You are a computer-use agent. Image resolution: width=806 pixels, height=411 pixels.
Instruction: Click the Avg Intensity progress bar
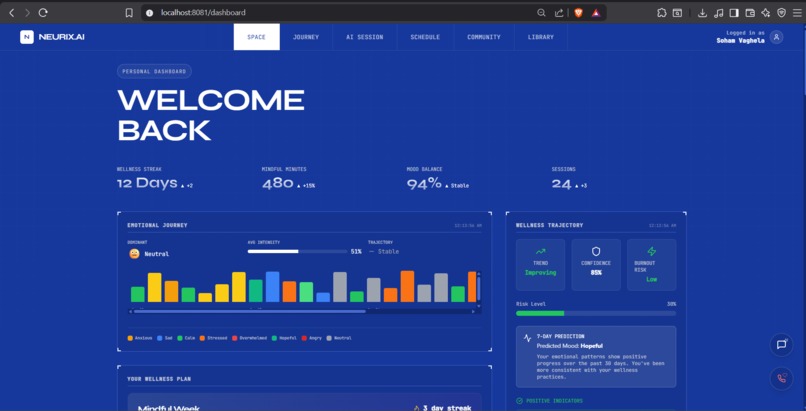click(x=298, y=252)
